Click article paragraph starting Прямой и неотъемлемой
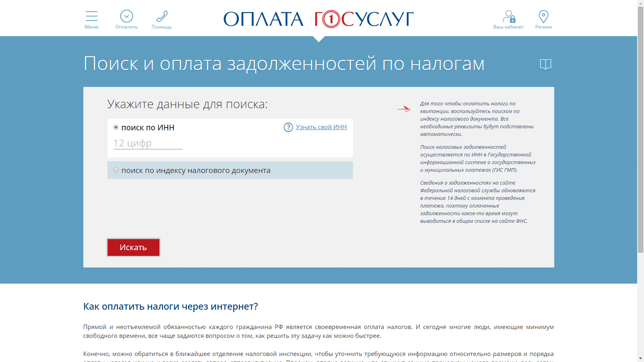This screenshot has height=362, width=644. 318,331
